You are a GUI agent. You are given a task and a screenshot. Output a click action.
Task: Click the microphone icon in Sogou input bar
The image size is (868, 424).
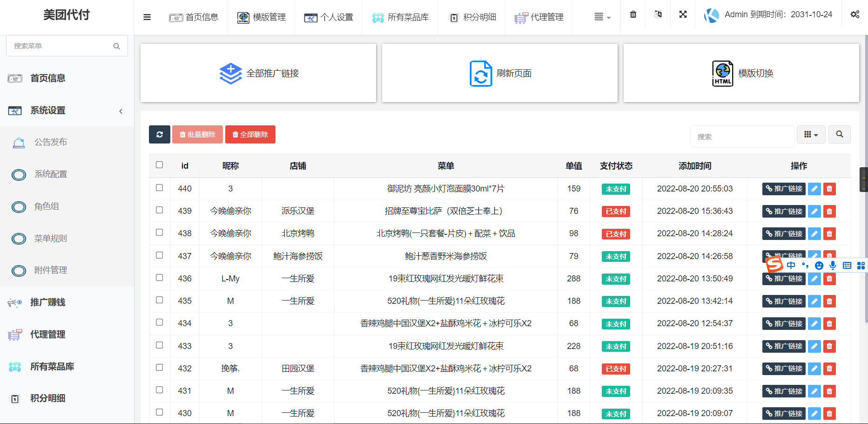[x=833, y=266]
